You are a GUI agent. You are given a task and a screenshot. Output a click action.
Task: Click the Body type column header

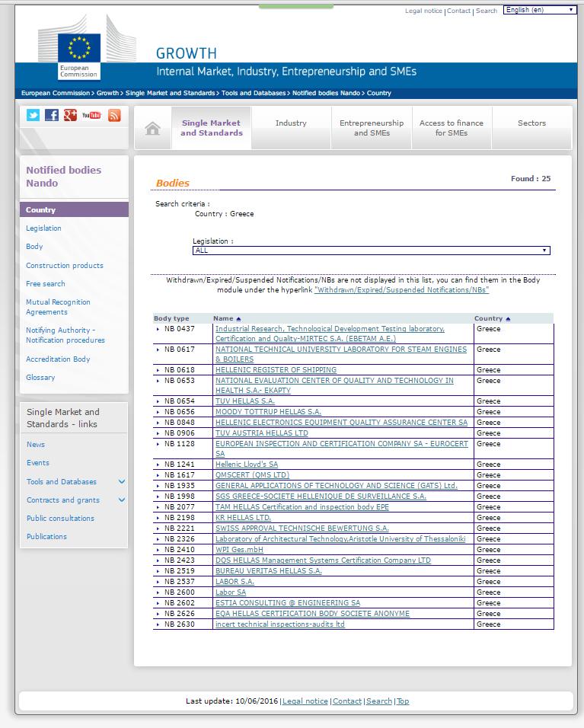pos(171,318)
